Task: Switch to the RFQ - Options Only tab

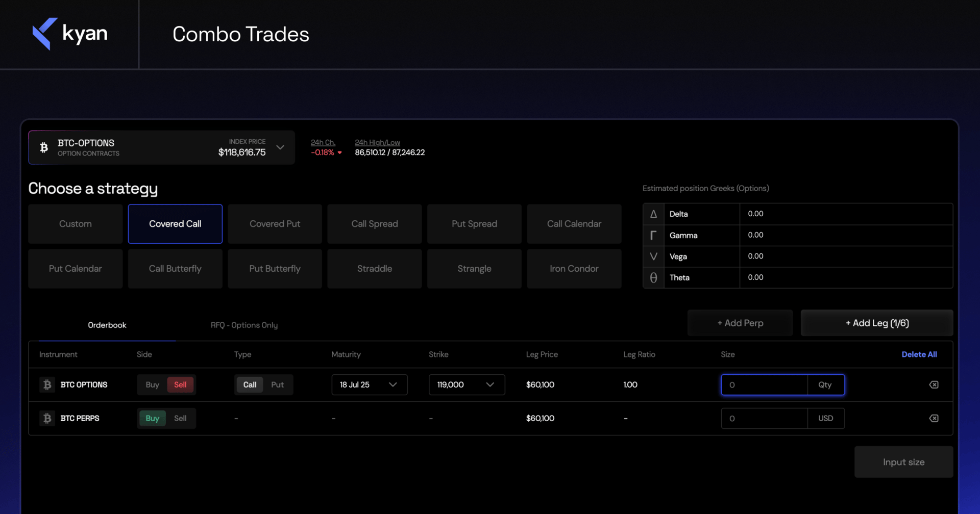Action: [x=244, y=325]
